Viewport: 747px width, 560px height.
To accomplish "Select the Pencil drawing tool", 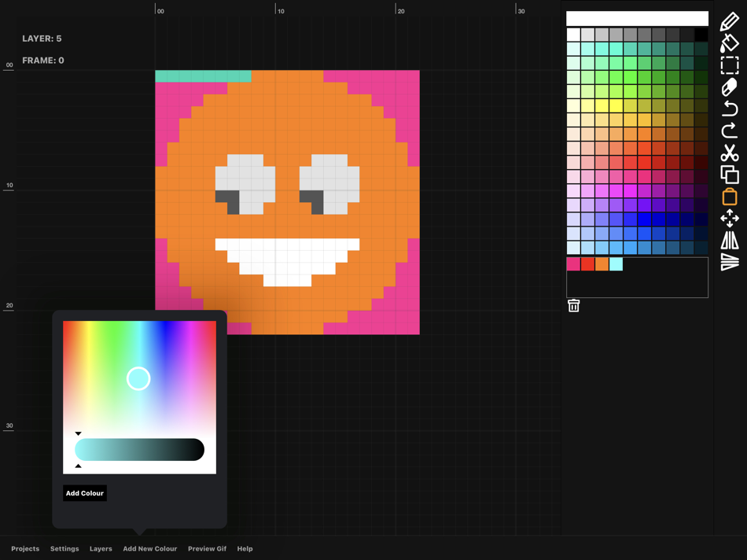I will click(x=729, y=21).
